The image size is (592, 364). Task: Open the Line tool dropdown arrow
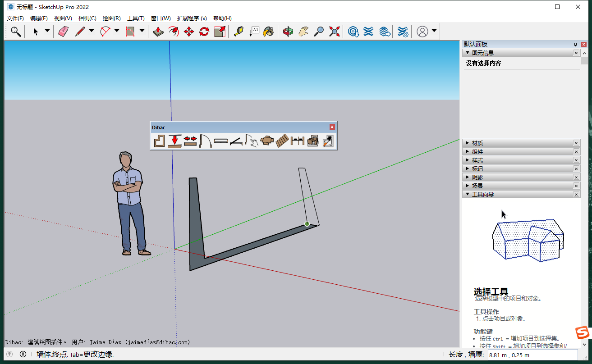(x=92, y=31)
